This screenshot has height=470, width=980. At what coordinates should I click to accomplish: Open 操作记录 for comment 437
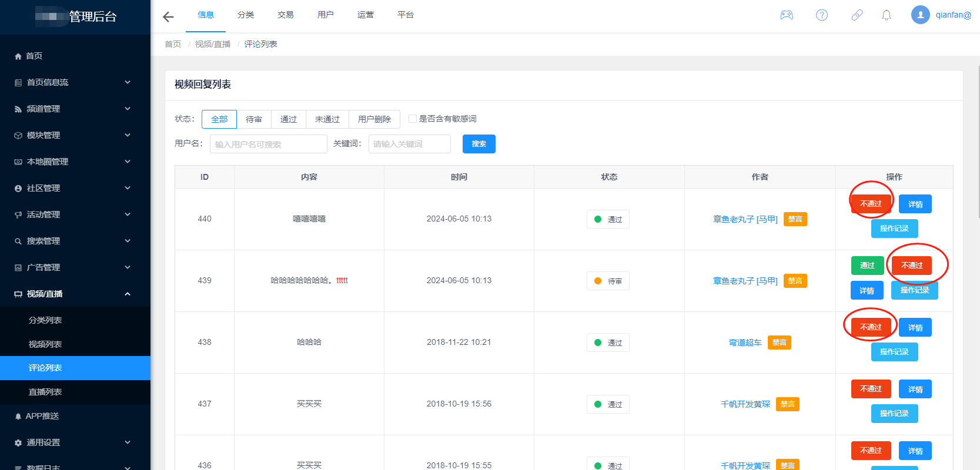[x=894, y=414]
